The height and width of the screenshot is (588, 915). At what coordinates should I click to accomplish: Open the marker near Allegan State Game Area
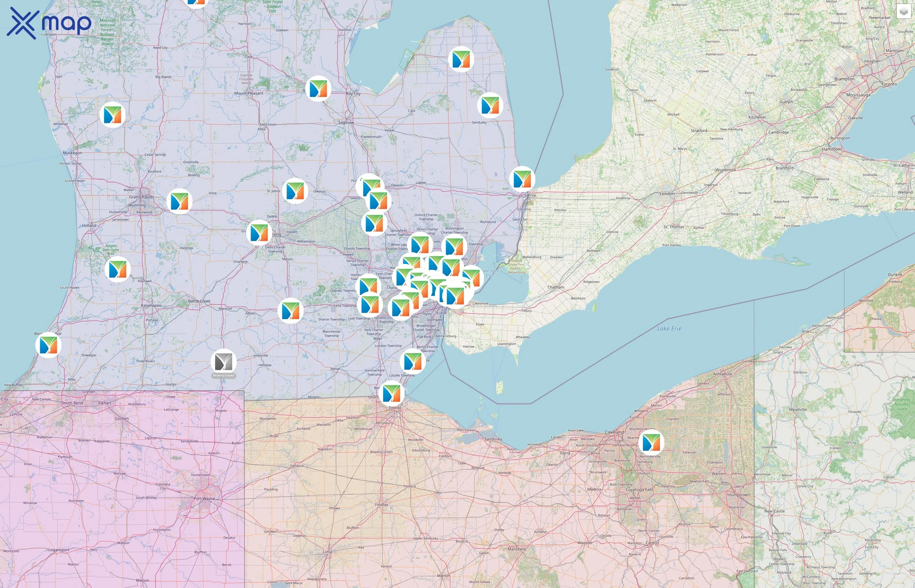point(118,269)
